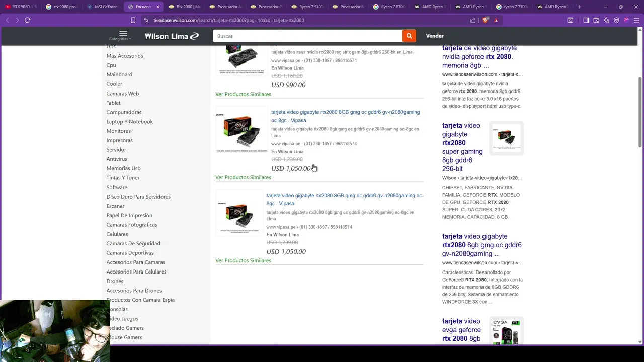Open the browser main menu hamburger
Image resolution: width=644 pixels, height=362 pixels.
[636, 20]
